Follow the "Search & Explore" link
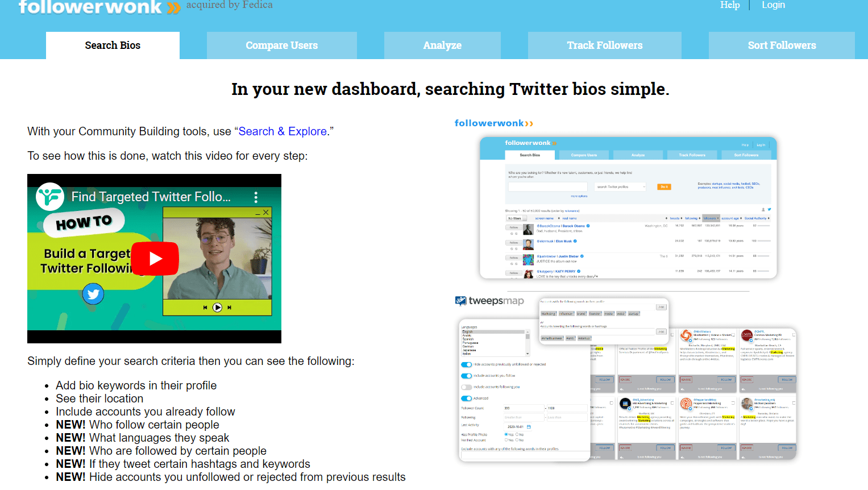868x490 pixels. [283, 131]
